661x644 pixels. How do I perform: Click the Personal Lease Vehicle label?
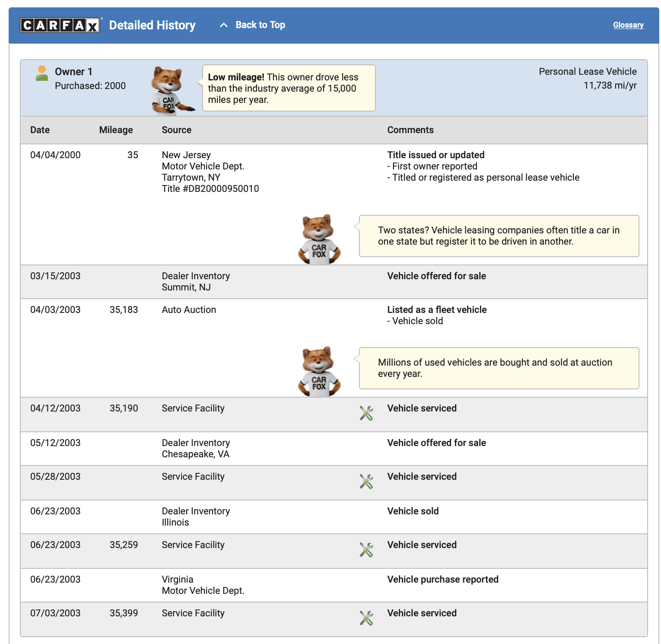click(588, 72)
